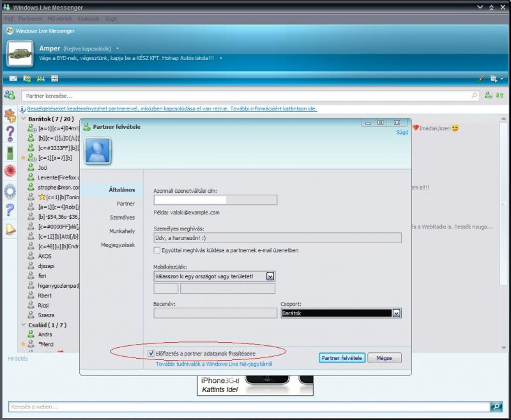Image resolution: width=511 pixels, height=420 pixels.
Task: Select the Megjegyzések tab
Action: (x=118, y=245)
